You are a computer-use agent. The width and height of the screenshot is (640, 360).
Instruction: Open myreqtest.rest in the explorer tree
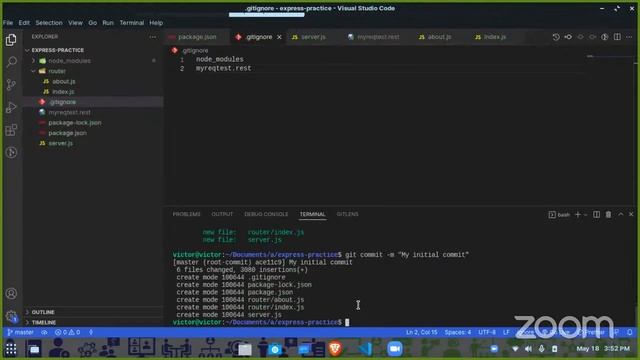pyautogui.click(x=69, y=112)
